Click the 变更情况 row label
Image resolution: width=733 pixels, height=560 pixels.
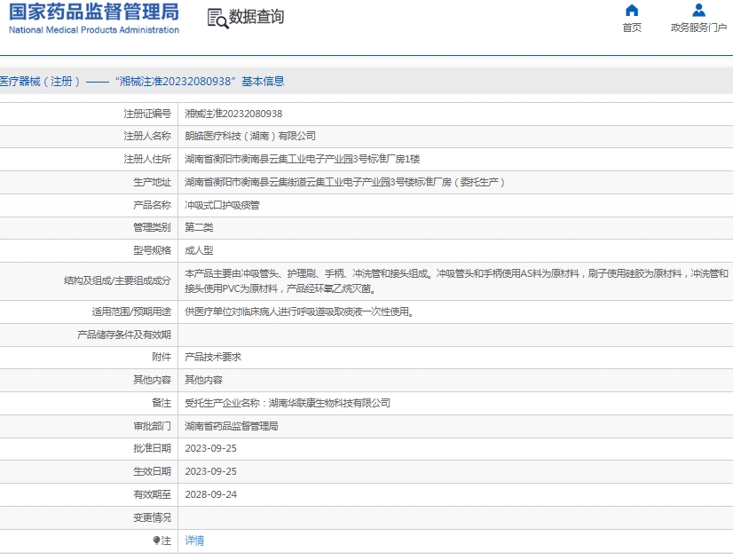pyautogui.click(x=152, y=517)
